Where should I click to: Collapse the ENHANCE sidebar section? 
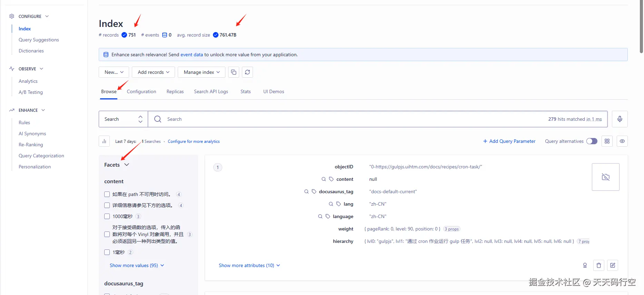click(x=43, y=110)
